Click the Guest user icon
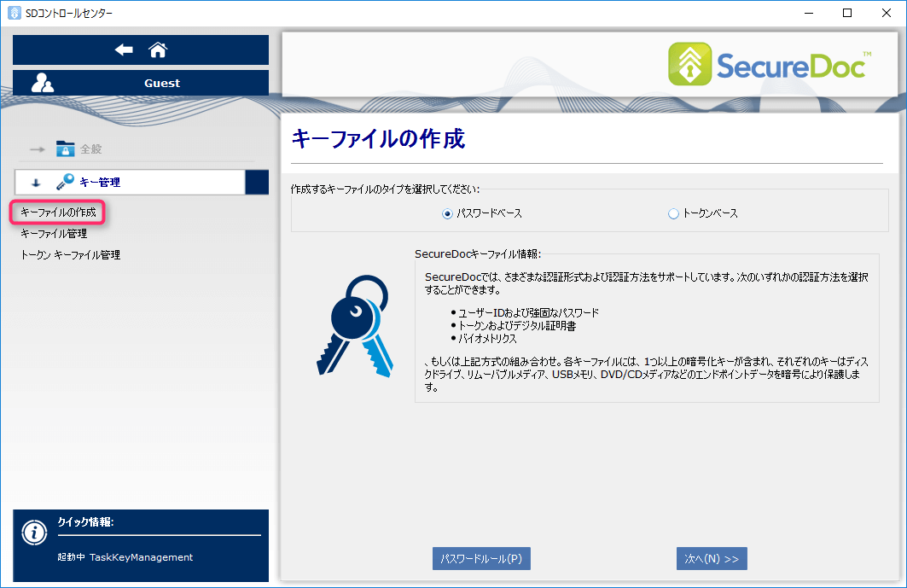The width and height of the screenshot is (907, 588). click(x=43, y=83)
